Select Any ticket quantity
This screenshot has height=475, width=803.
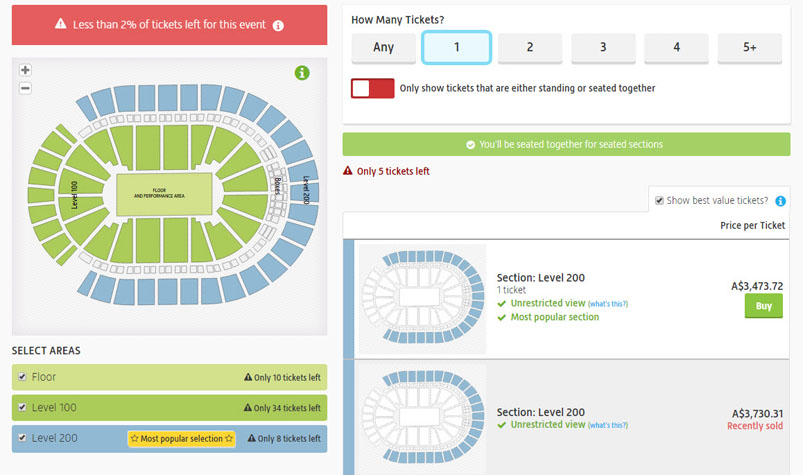(384, 48)
